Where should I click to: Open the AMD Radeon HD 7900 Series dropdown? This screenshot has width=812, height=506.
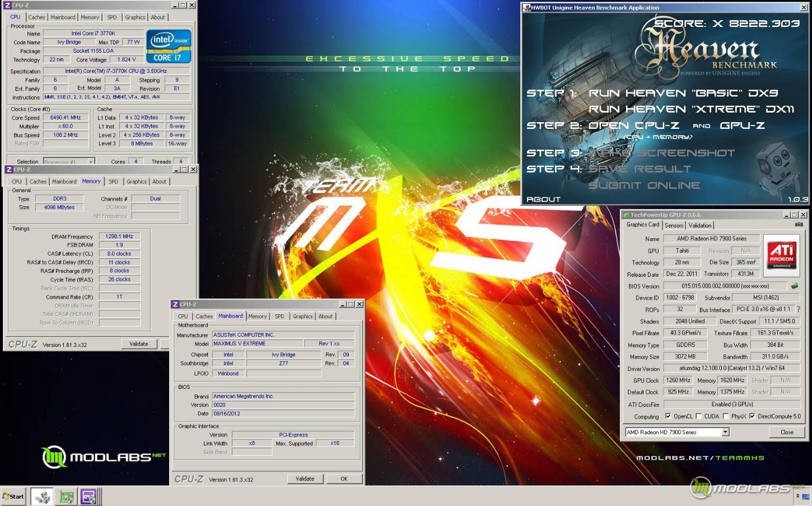pyautogui.click(x=725, y=432)
